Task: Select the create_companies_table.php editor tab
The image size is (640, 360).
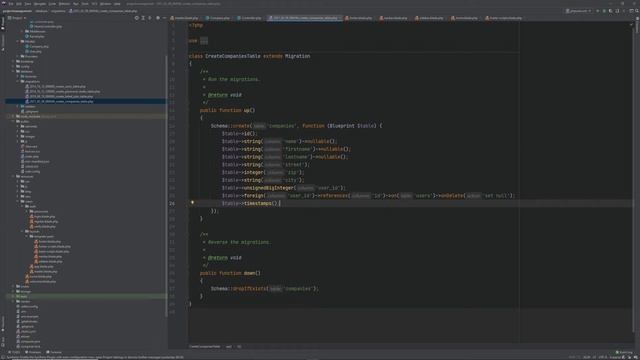Action: click(x=304, y=18)
